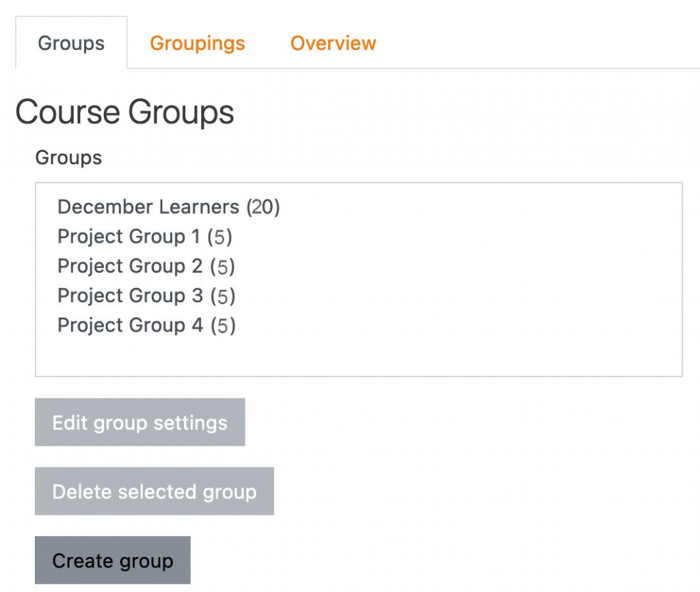Click empty space below Project Group 4 in list
700x592 pixels.
[358, 356]
